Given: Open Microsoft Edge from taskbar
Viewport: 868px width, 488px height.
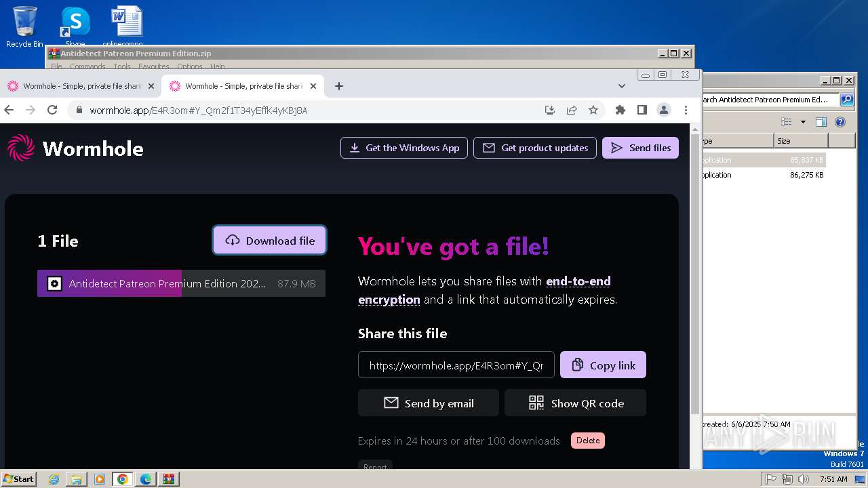Looking at the screenshot, I should [x=146, y=479].
